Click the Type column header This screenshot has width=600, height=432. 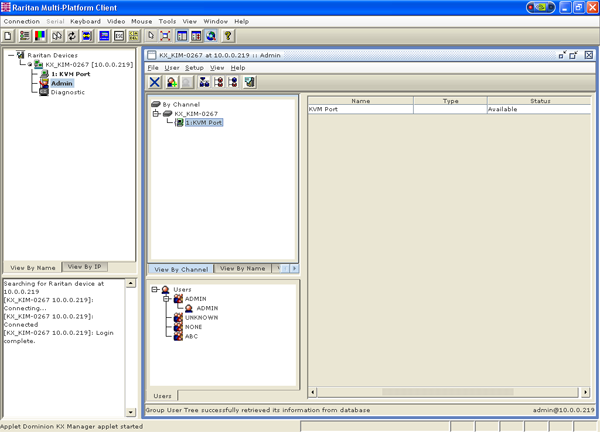click(450, 101)
